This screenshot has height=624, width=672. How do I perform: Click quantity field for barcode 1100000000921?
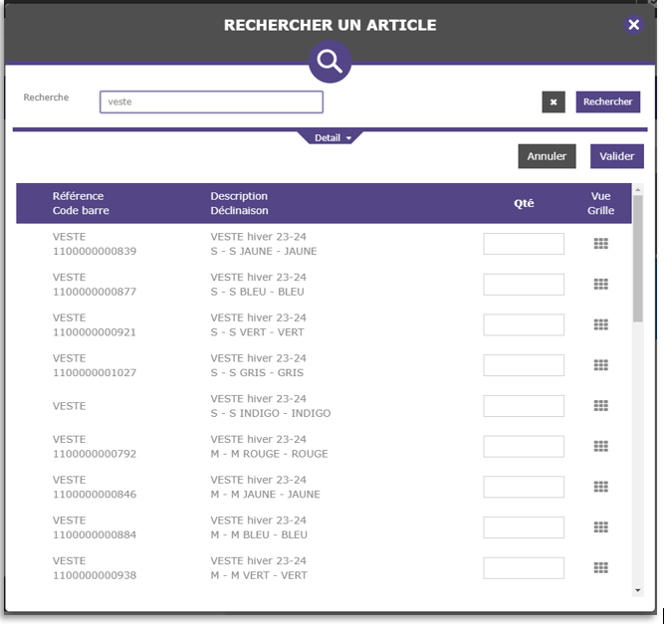(524, 324)
